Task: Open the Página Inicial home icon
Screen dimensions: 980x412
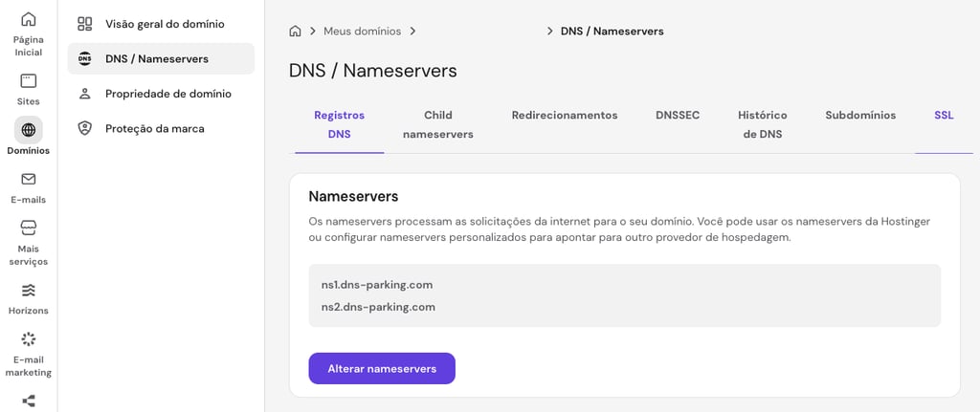Action: pyautogui.click(x=28, y=19)
